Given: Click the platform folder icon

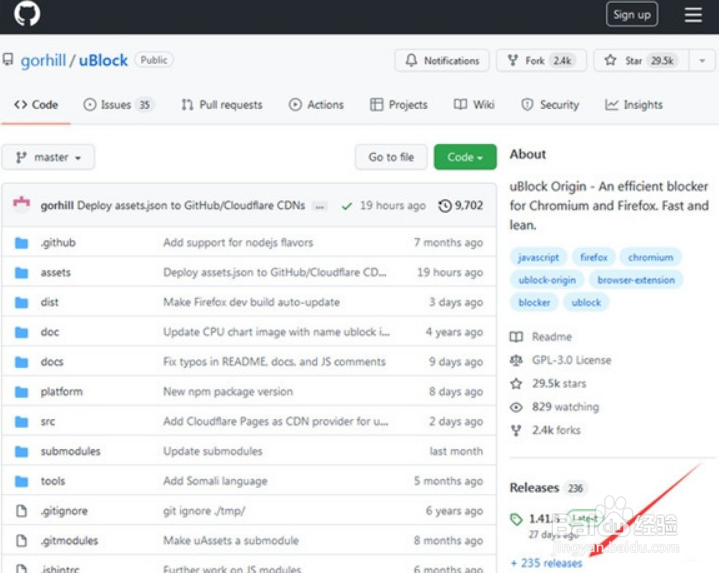Looking at the screenshot, I should 21,391.
